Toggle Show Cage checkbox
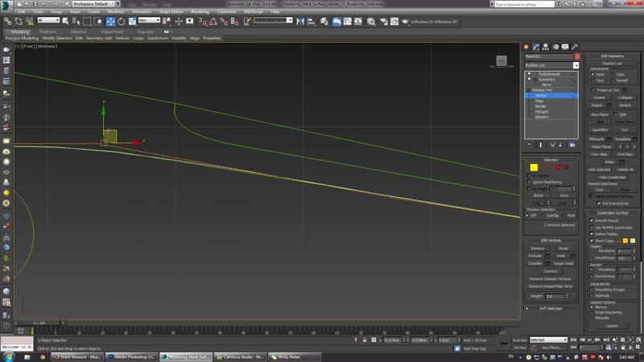Viewport: 644px width, 362px height. (592, 241)
